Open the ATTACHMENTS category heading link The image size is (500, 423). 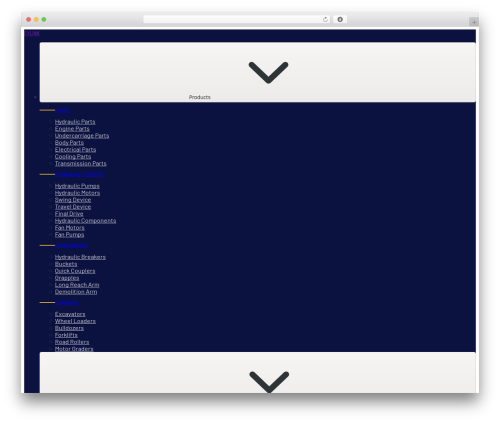coord(71,245)
